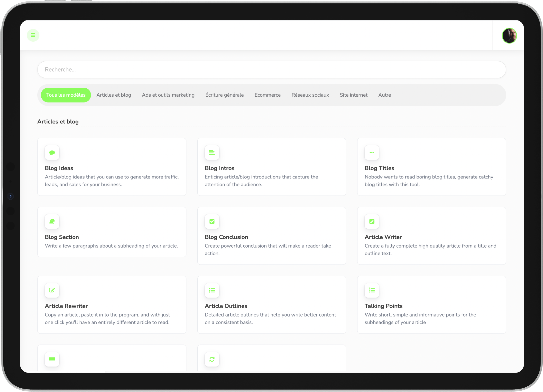Select the Tous les modèles tab
This screenshot has height=392, width=543.
tap(66, 95)
